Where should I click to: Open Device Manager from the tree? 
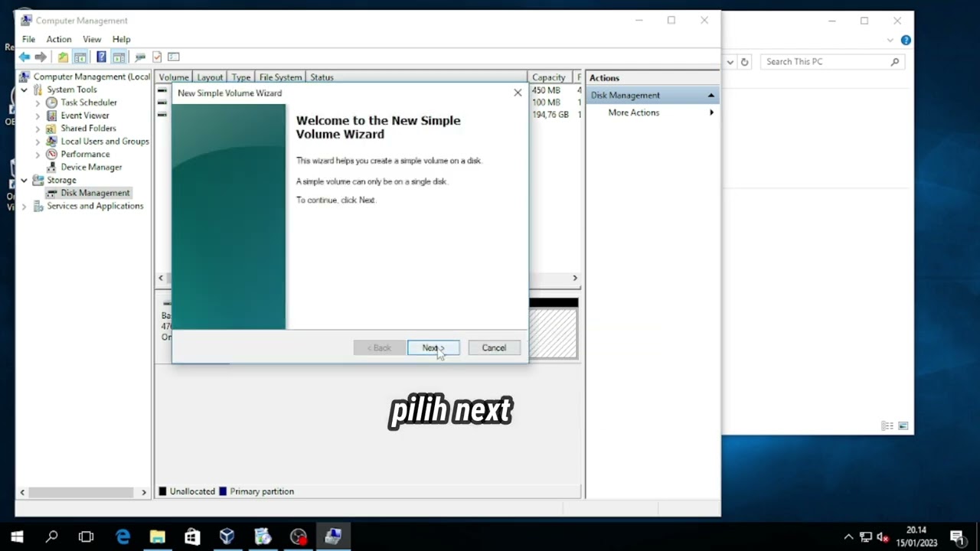tap(91, 168)
